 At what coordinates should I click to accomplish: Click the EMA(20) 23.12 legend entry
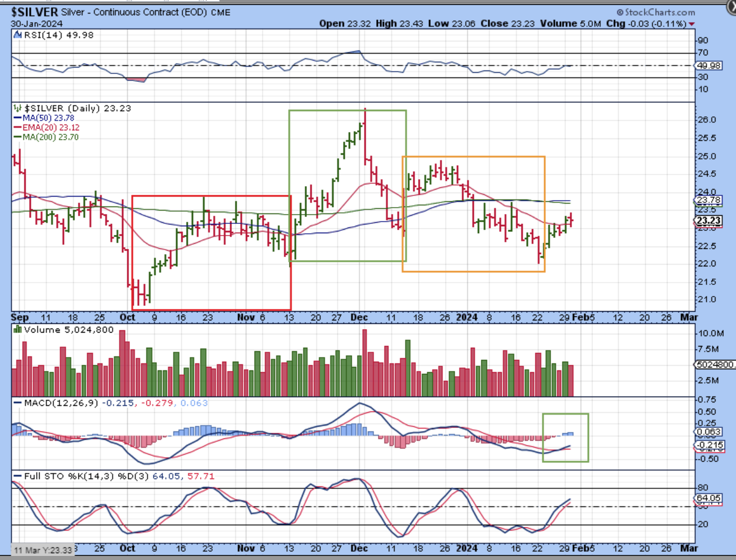click(51, 127)
